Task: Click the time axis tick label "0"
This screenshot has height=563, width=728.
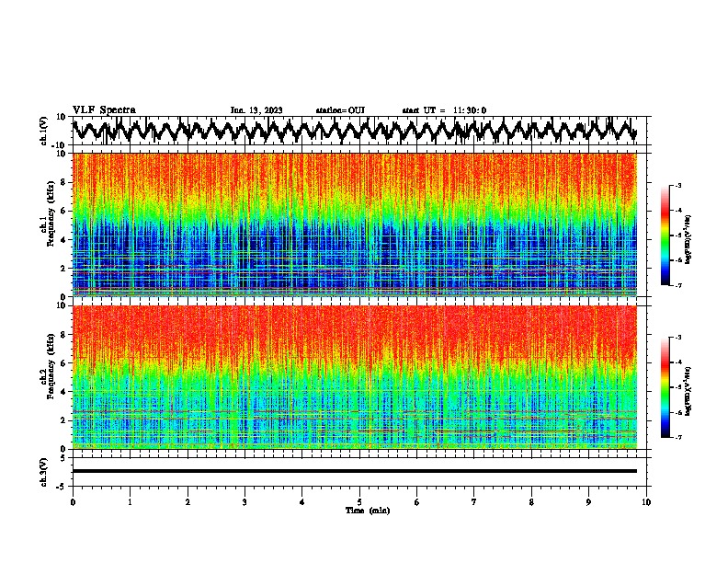Action: (x=73, y=502)
